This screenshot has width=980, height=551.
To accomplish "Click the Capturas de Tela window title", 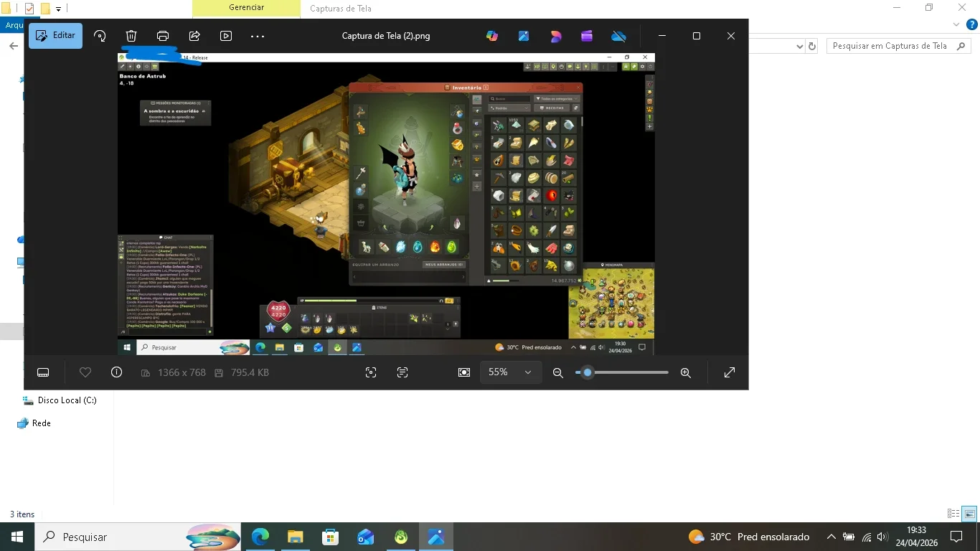I will (341, 9).
